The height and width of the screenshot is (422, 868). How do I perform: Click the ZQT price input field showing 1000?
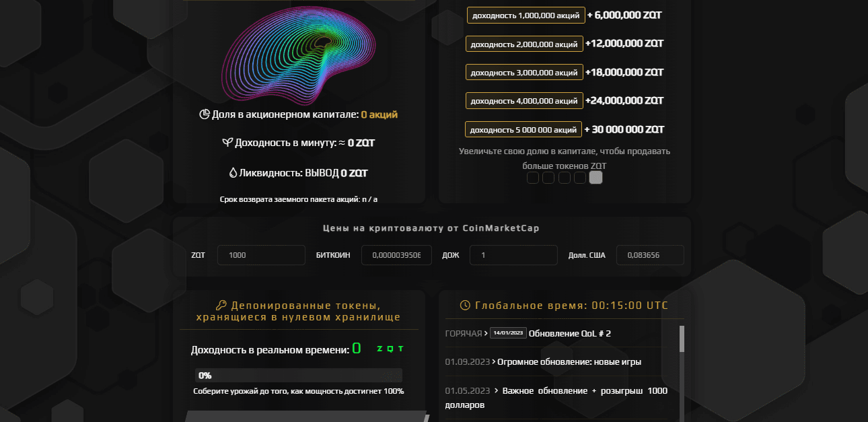(x=261, y=255)
